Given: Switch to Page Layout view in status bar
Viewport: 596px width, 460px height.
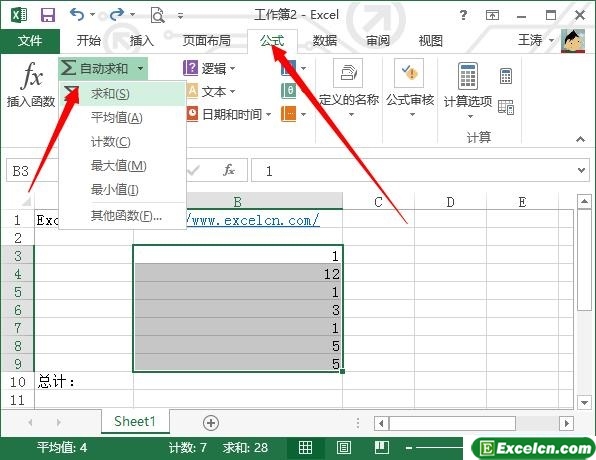Looking at the screenshot, I should pos(344,447).
